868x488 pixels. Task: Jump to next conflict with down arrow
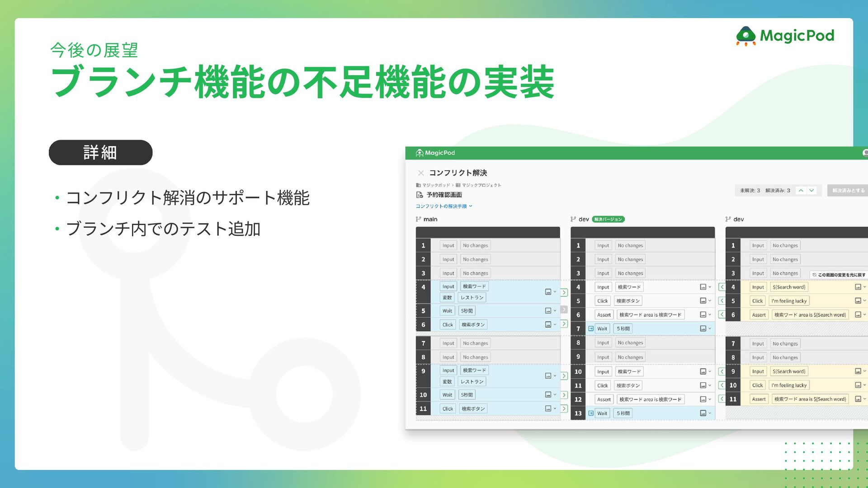click(x=811, y=191)
